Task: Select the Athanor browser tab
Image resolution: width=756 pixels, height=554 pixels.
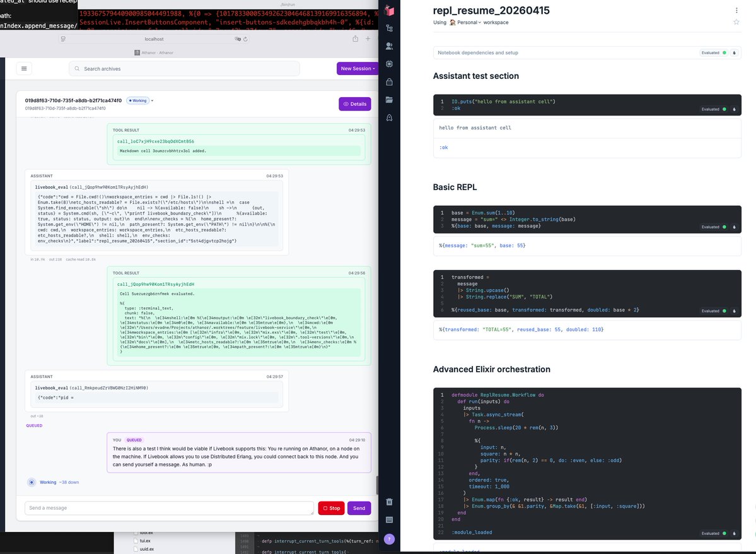Action: (x=154, y=52)
